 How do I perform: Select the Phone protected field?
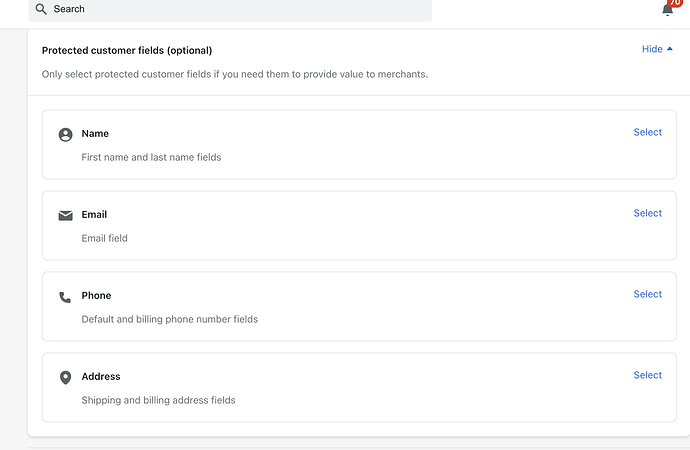[x=647, y=294]
